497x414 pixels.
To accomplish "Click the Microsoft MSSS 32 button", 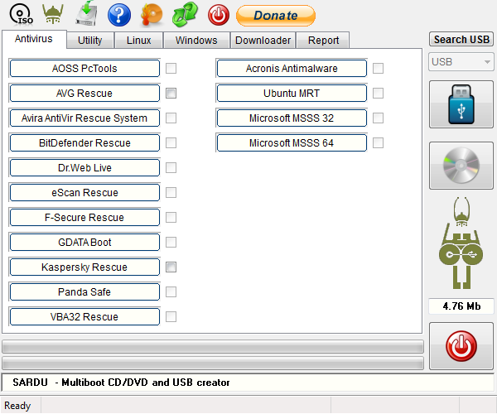I will click(292, 118).
